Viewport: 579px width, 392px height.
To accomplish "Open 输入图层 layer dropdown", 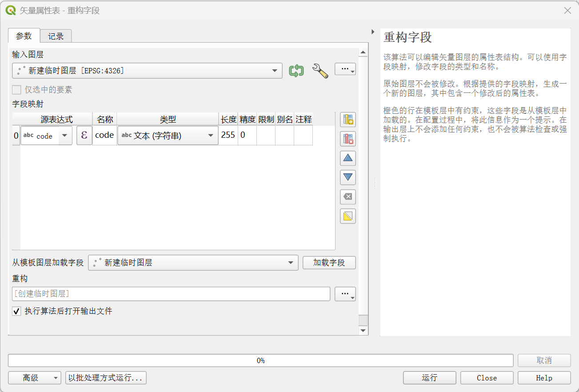I will [147, 71].
